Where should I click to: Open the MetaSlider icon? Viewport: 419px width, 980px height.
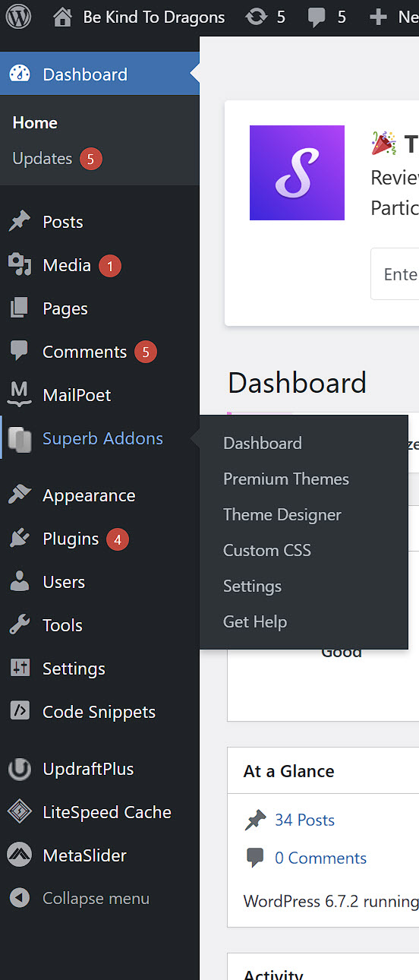click(19, 855)
